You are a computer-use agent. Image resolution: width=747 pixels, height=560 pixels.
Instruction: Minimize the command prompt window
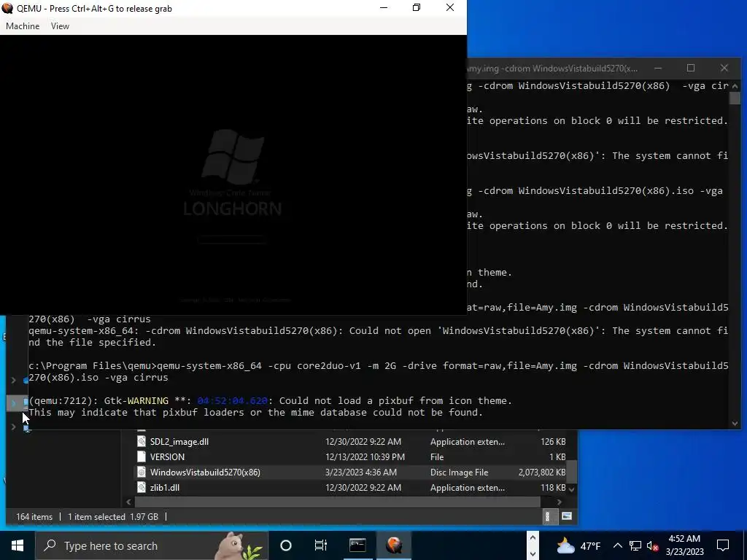pos(658,68)
